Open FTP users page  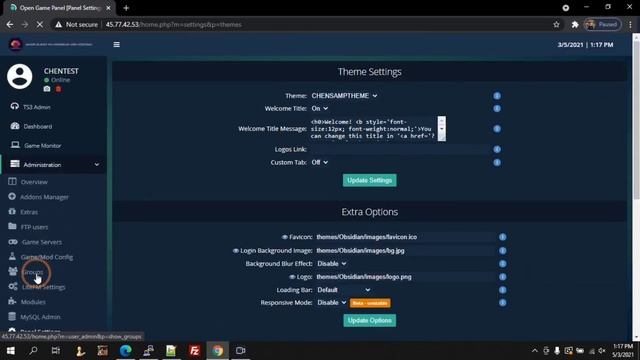[28, 227]
